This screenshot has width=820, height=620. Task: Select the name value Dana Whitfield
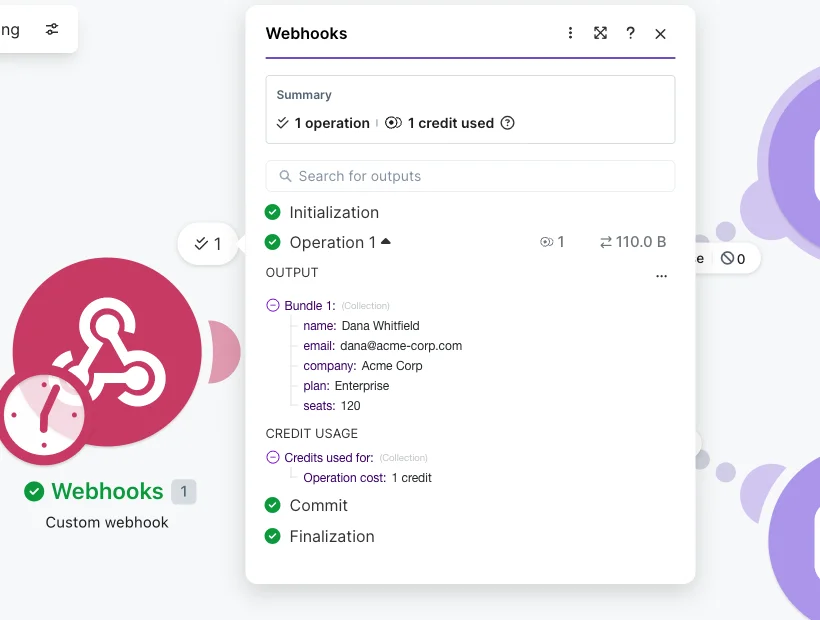(x=380, y=326)
